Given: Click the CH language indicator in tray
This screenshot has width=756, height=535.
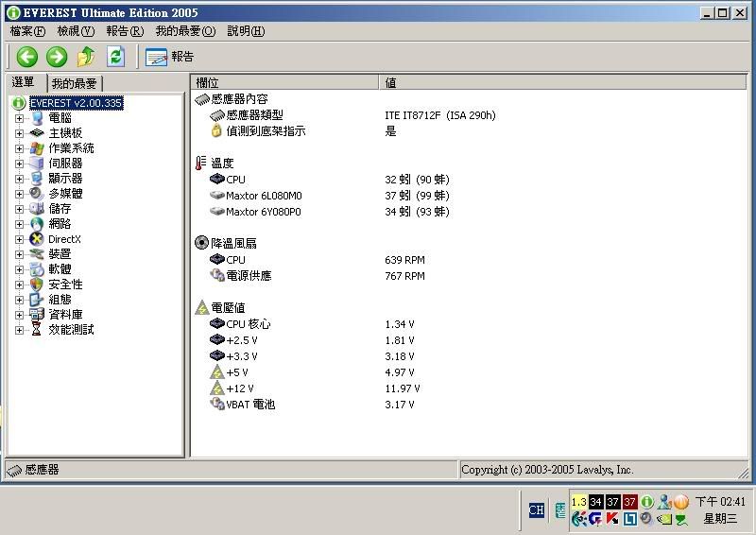Looking at the screenshot, I should point(537,509).
